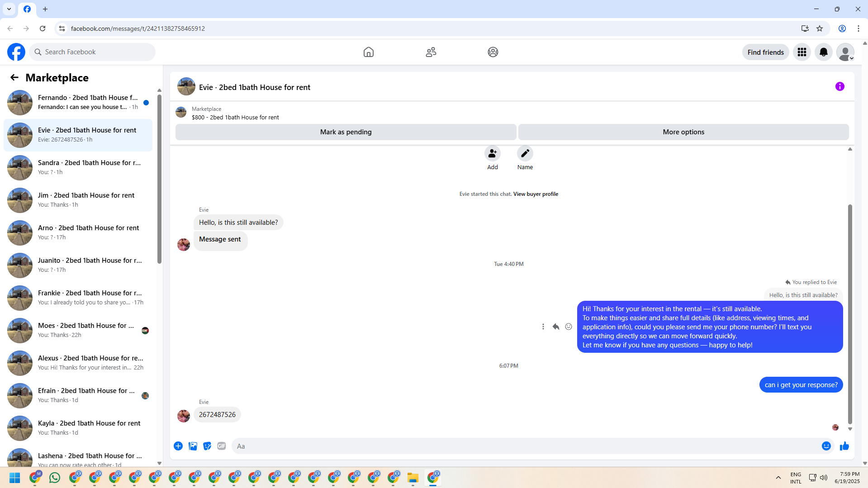Reply to the sent message
The height and width of the screenshot is (488, 868).
(556, 327)
